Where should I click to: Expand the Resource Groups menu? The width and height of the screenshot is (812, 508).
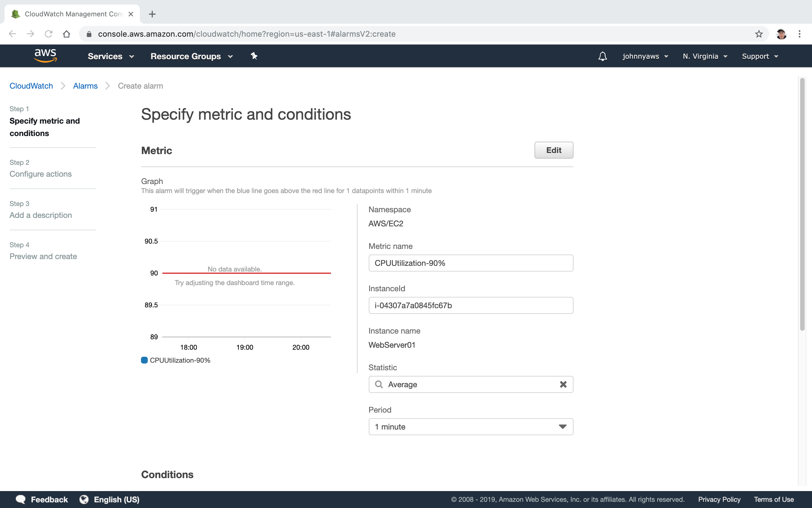(192, 56)
